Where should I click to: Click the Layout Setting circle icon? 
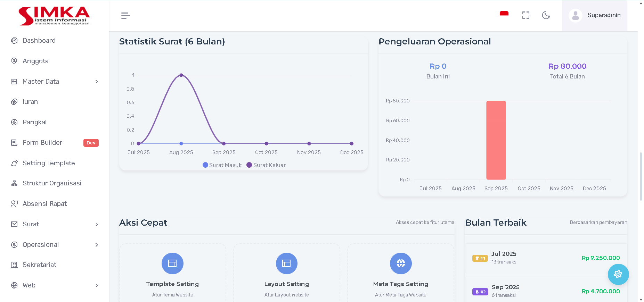(286, 263)
